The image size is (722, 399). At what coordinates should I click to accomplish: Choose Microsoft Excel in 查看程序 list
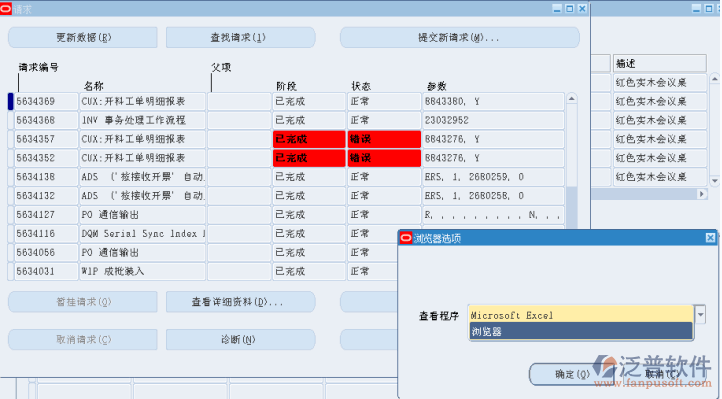pyautogui.click(x=581, y=315)
